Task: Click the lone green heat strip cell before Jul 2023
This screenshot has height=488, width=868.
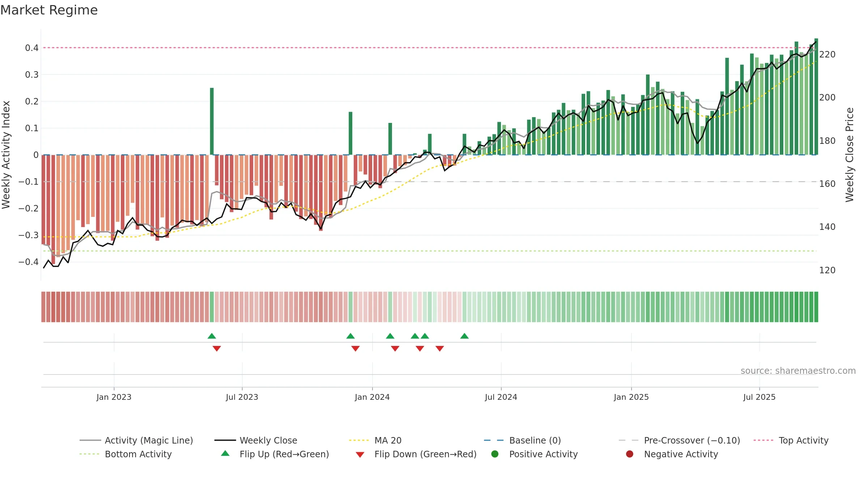Action: 212,307
